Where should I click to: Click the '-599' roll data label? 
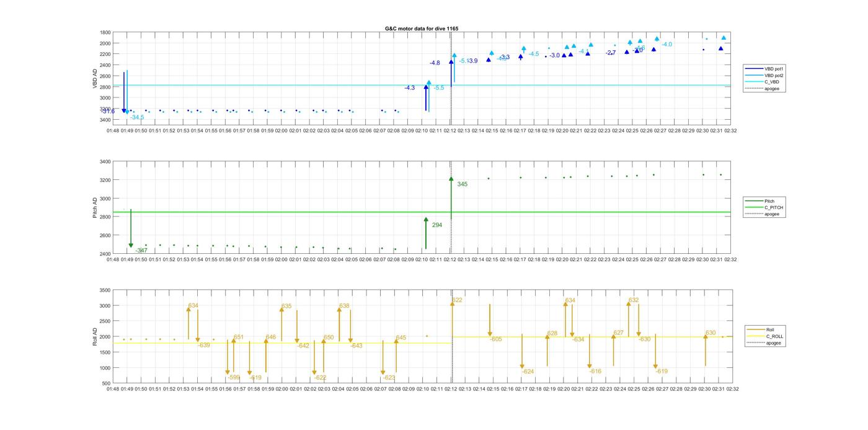(x=233, y=377)
